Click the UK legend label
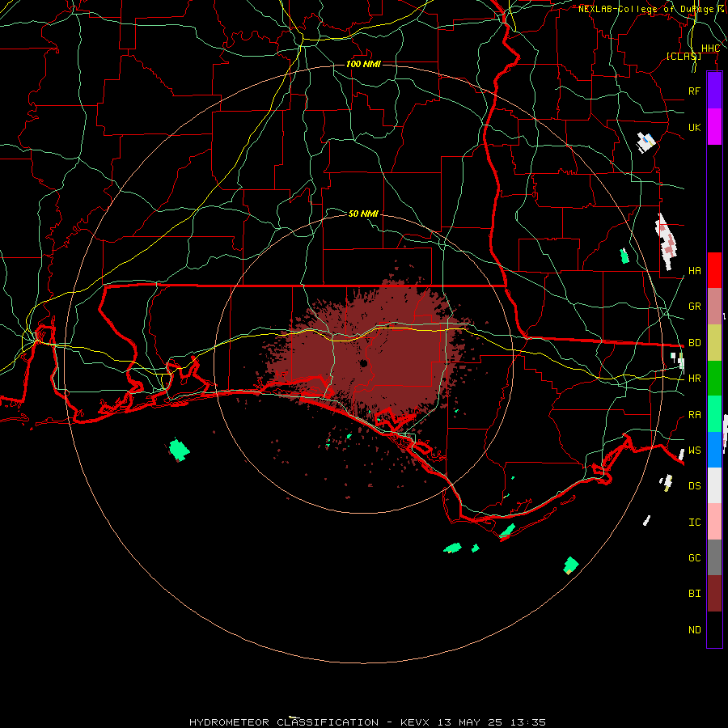Image resolution: width=728 pixels, height=728 pixels. point(694,127)
